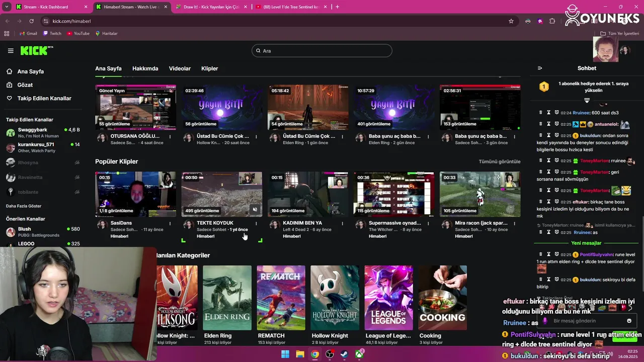Screen dimensions: 644x362
Task: Expand the gift leaderboard banner arrow
Action: coord(587,101)
